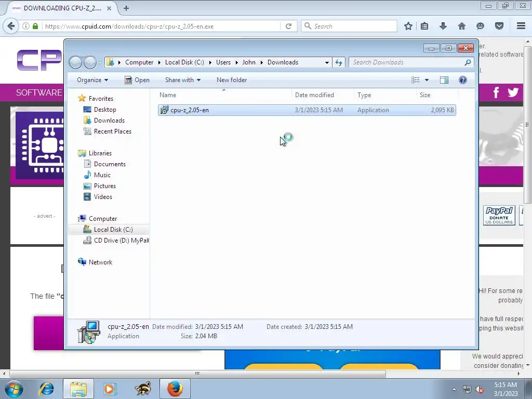
Task: Click muted volume tray icon
Action: pyautogui.click(x=480, y=390)
